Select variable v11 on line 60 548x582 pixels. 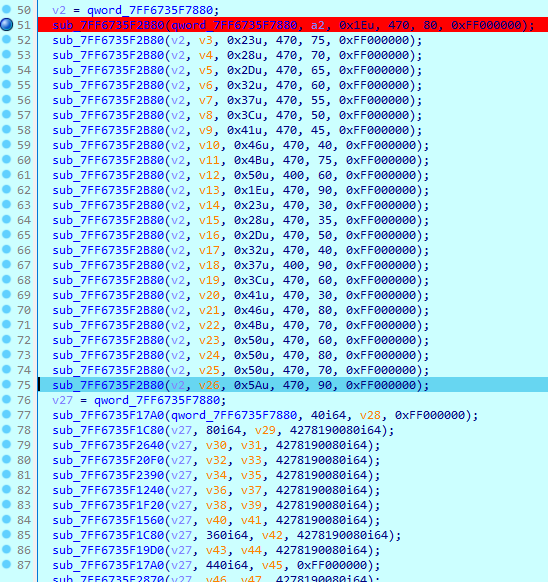pyautogui.click(x=209, y=160)
